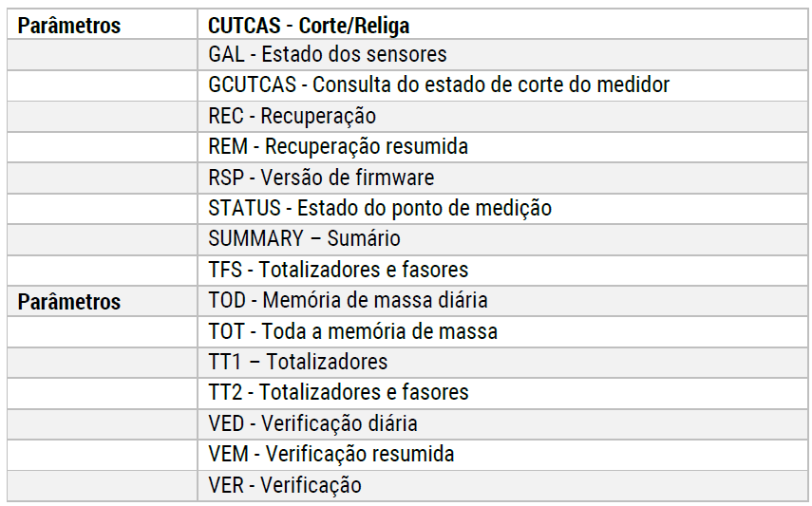Click STATUS - Estado do ponto de medição
Screen dimensions: 812x506
tap(380, 208)
